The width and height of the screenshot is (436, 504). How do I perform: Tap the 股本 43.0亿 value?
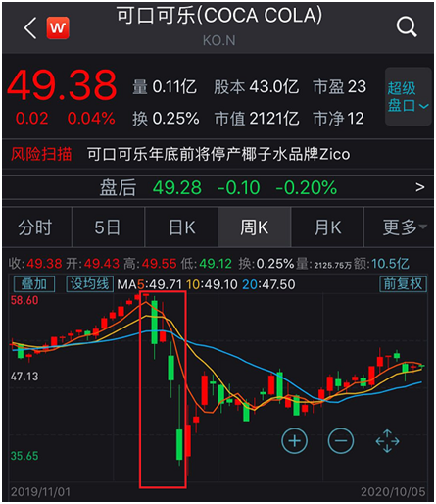(x=256, y=87)
